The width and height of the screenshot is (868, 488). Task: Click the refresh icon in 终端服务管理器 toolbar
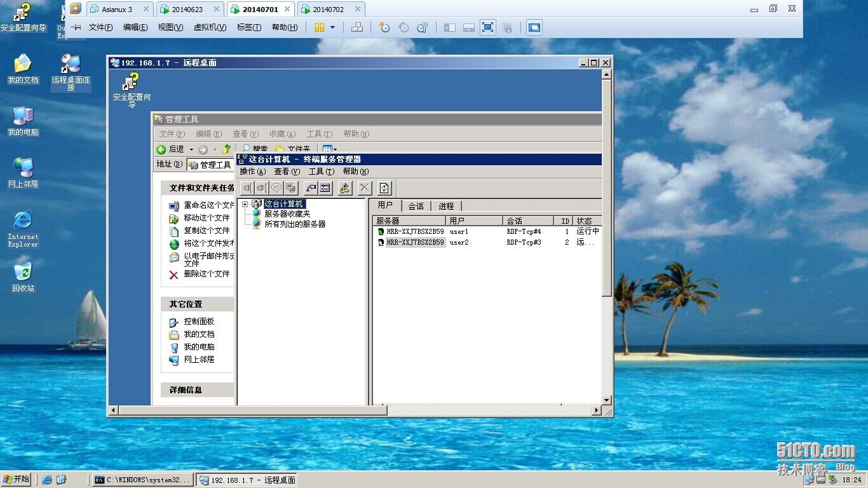tap(384, 187)
